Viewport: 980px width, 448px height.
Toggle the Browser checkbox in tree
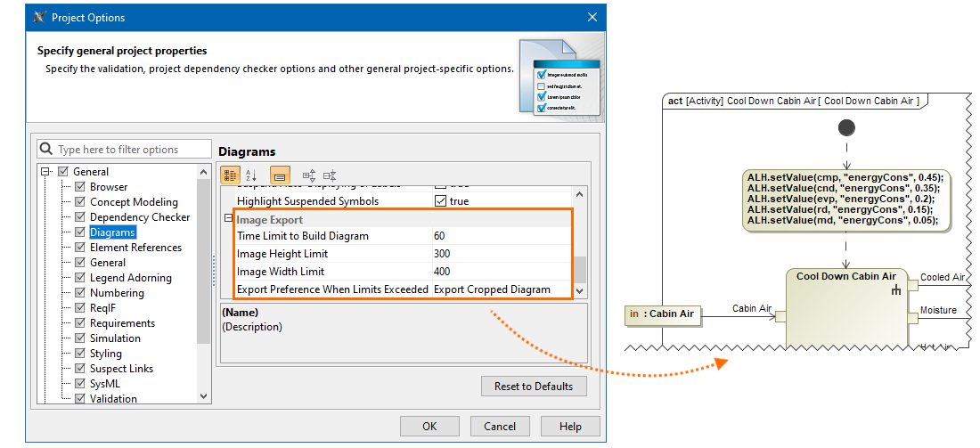tap(80, 187)
